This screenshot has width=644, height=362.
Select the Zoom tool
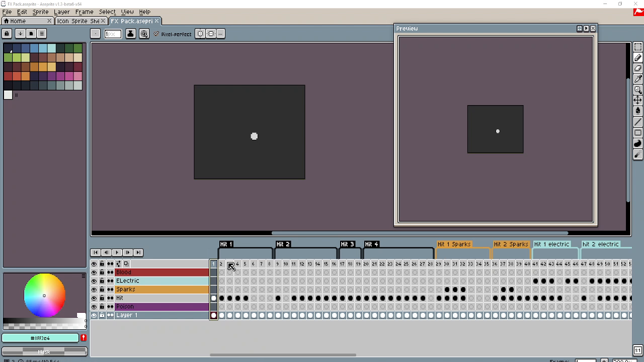coord(637,89)
